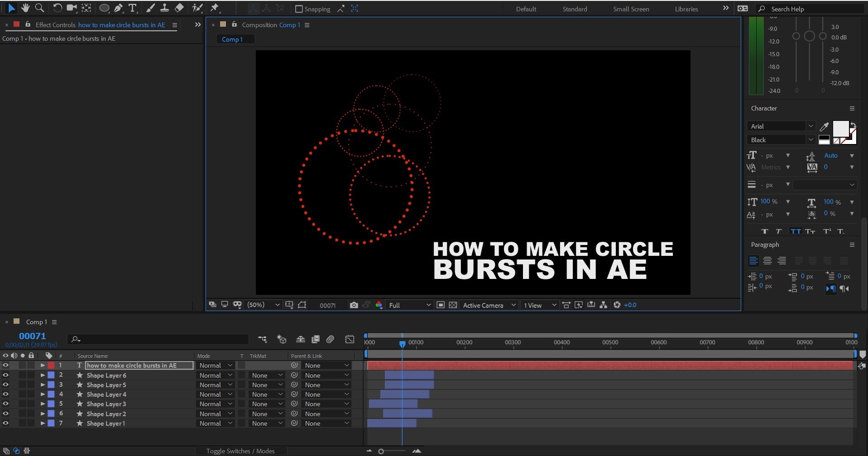The image size is (868, 456).
Task: Hide Shape Layer 1 with eye toggle
Action: pyautogui.click(x=5, y=423)
